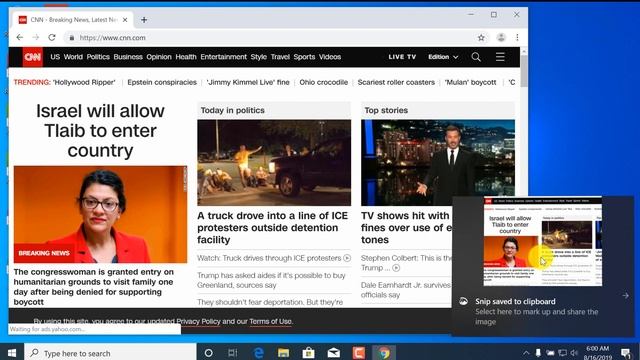This screenshot has height=360, width=640.
Task: Click the Type here to search box
Action: coord(110,353)
